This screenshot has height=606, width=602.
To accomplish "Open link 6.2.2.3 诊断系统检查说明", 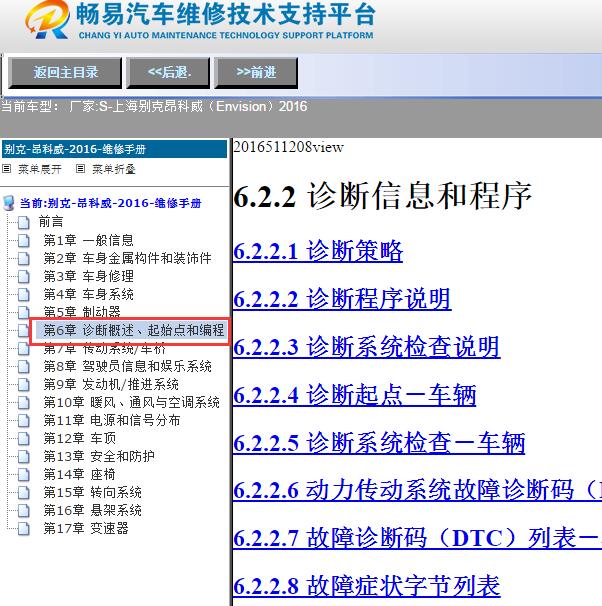I will pyautogui.click(x=367, y=347).
